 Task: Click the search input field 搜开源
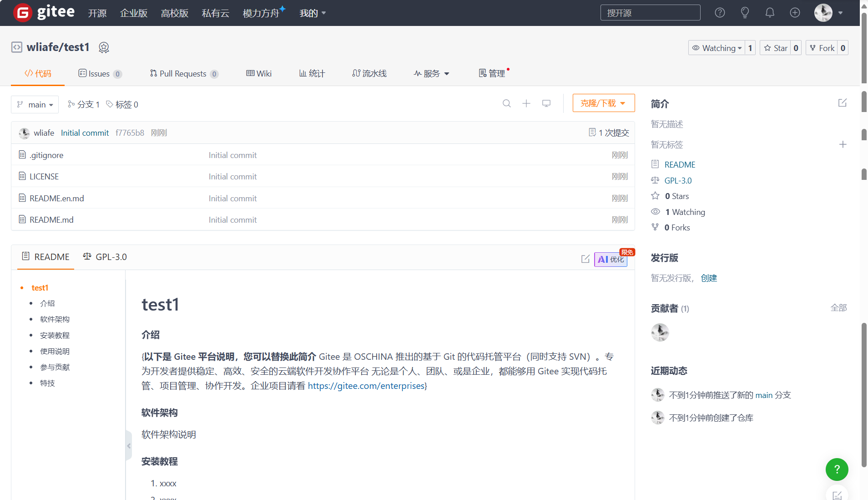[650, 13]
